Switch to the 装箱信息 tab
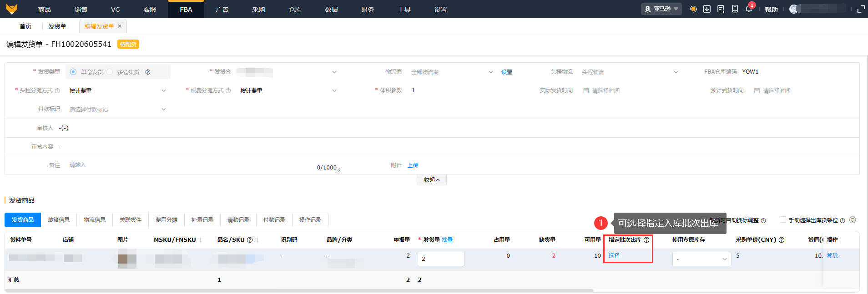 click(59, 220)
